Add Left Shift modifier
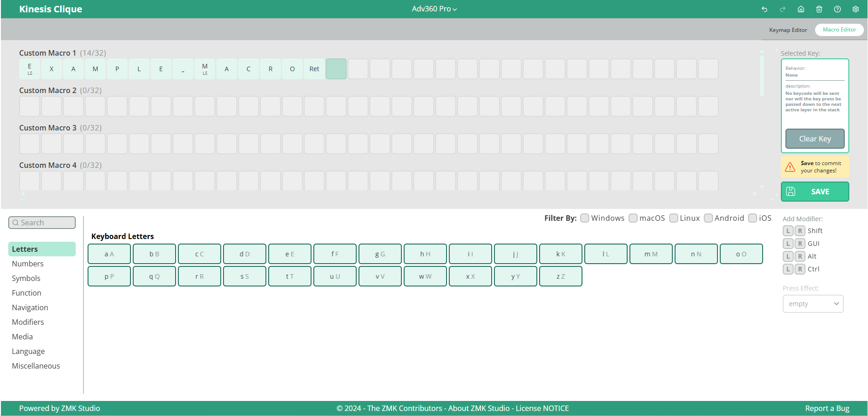Screen dimensions: 868x416 tap(788, 231)
